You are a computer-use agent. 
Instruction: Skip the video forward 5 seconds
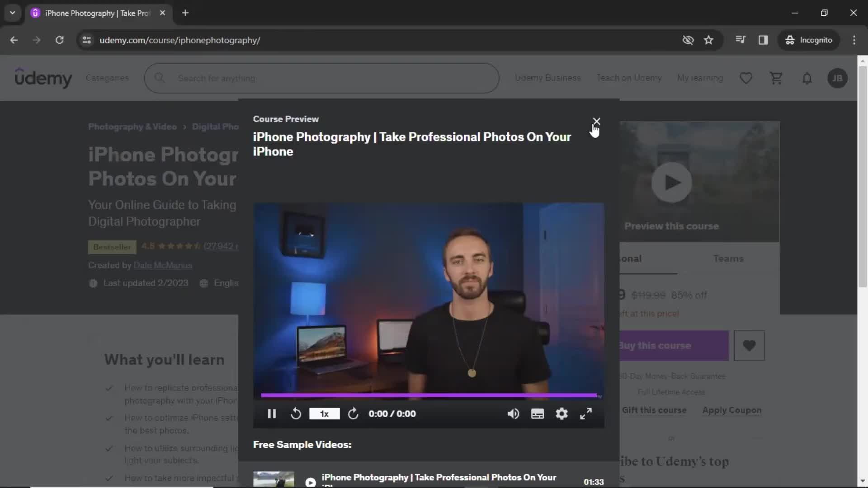[353, 414]
